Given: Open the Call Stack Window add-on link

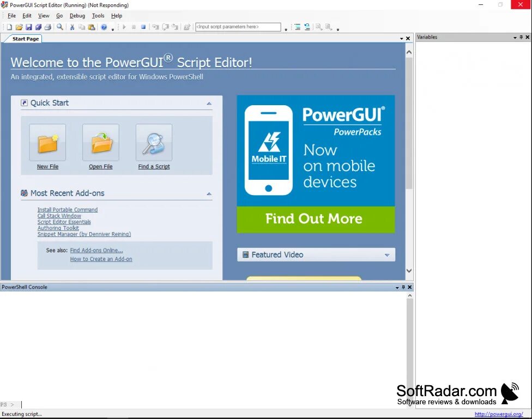Looking at the screenshot, I should [59, 216].
